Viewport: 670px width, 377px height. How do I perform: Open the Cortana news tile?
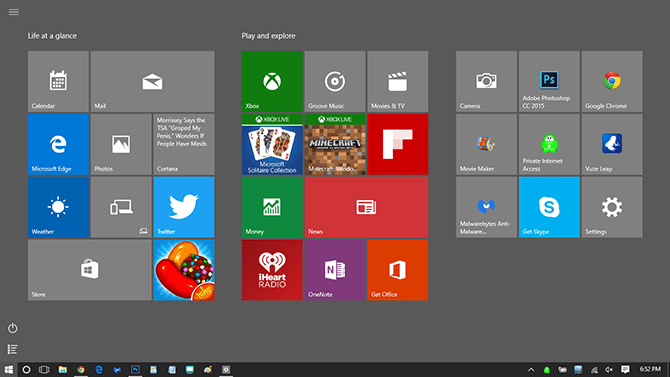coord(184,144)
